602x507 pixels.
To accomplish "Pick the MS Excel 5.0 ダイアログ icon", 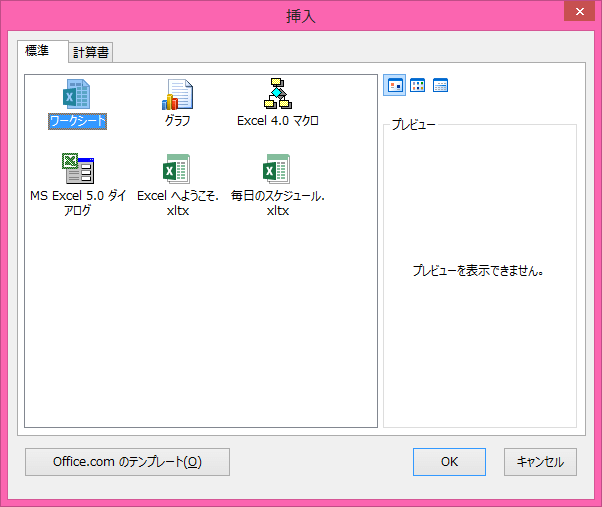I will (78, 168).
